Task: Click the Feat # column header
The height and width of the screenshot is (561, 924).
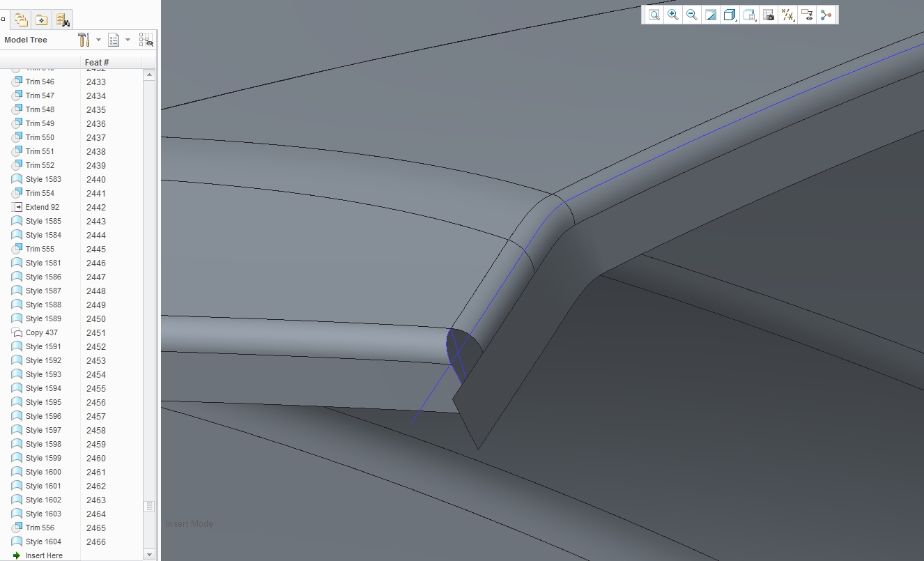Action: point(111,62)
